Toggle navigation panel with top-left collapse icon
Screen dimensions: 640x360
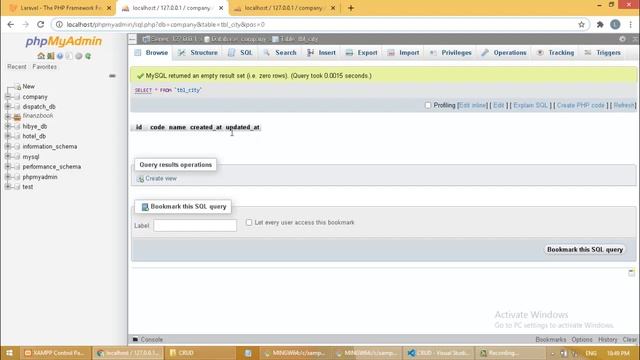point(133,39)
